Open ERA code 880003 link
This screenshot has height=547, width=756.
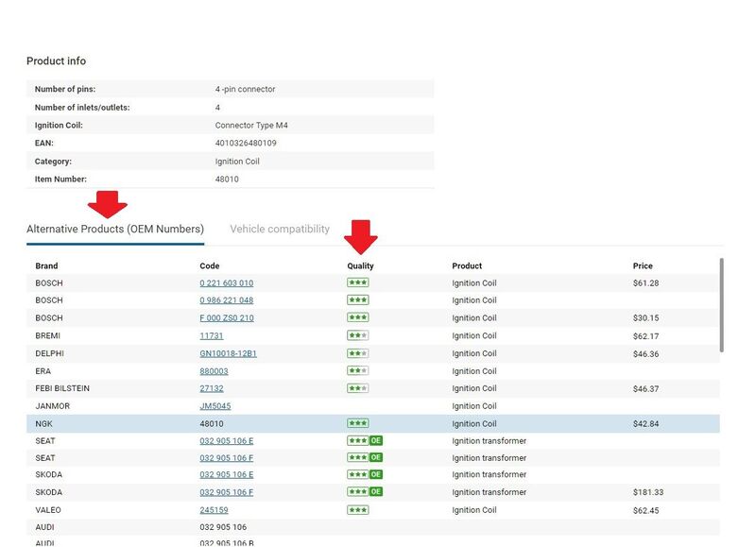coord(215,371)
